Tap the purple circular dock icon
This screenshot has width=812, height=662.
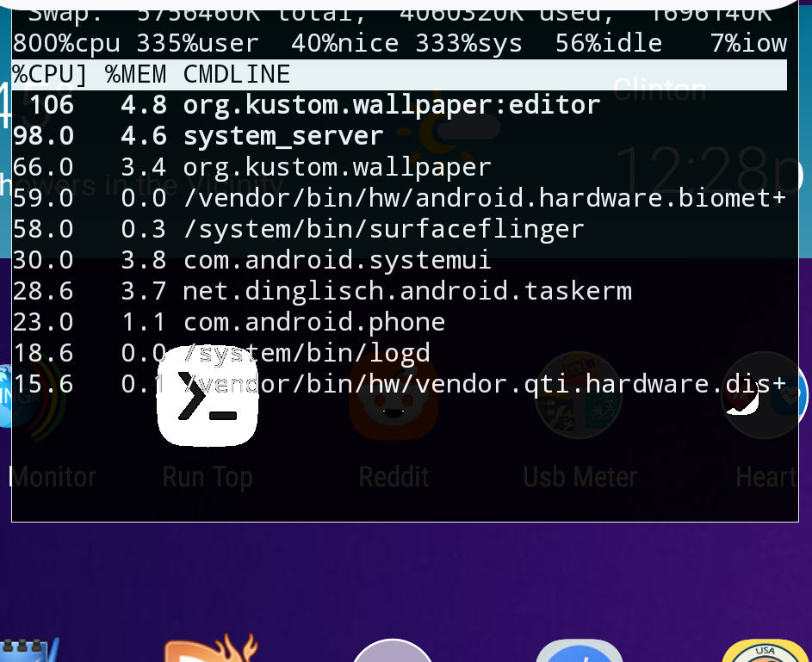393,652
